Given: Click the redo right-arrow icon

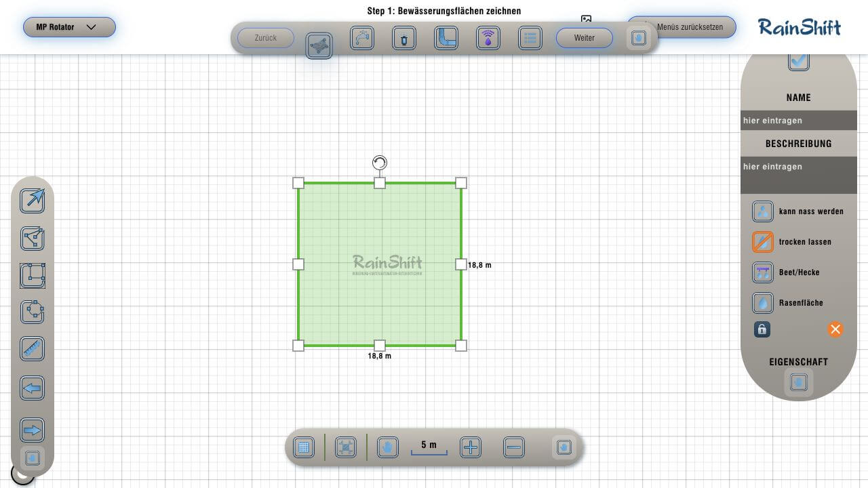Looking at the screenshot, I should 33,430.
